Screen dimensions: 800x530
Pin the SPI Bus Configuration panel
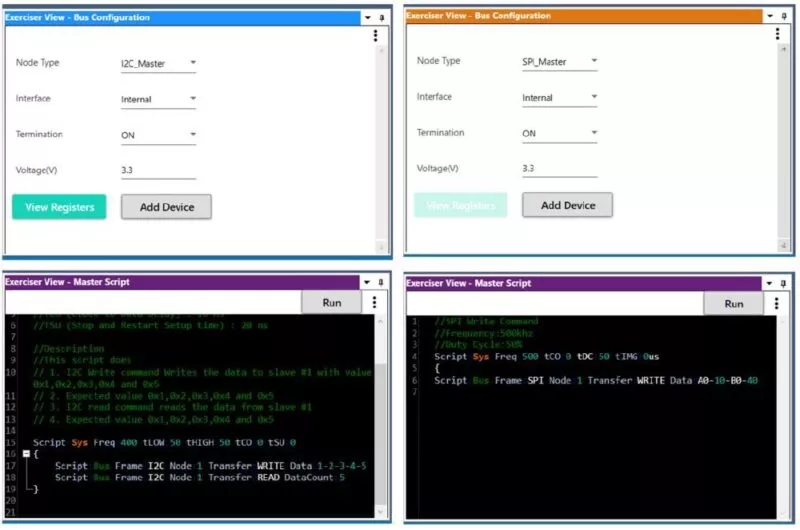pos(784,16)
